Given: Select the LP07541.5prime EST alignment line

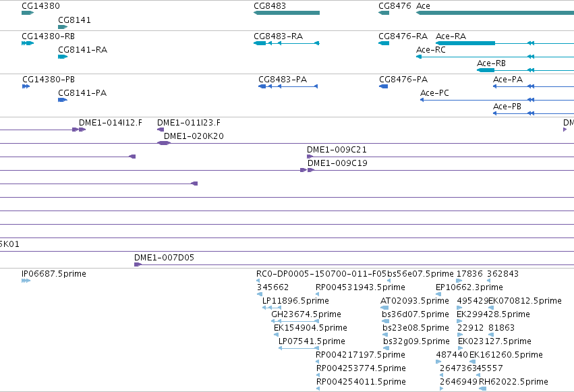Looking at the screenshot, I should tap(299, 348).
